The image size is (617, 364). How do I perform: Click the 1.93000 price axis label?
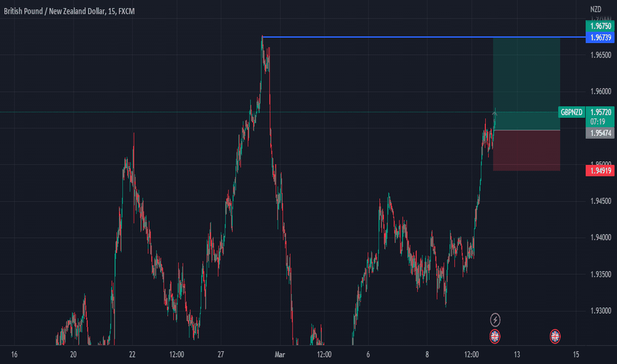(601, 311)
